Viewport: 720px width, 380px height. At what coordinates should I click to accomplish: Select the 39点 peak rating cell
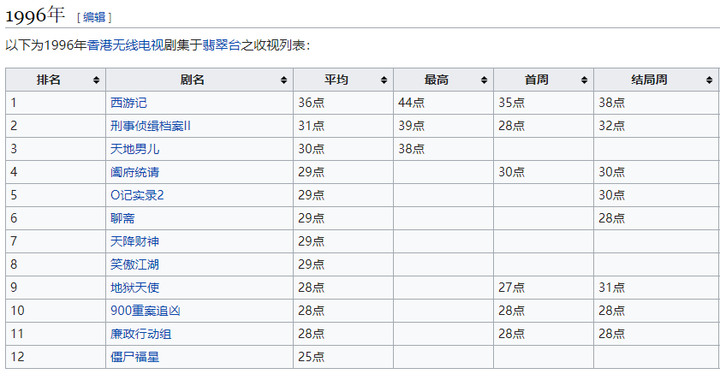click(444, 126)
